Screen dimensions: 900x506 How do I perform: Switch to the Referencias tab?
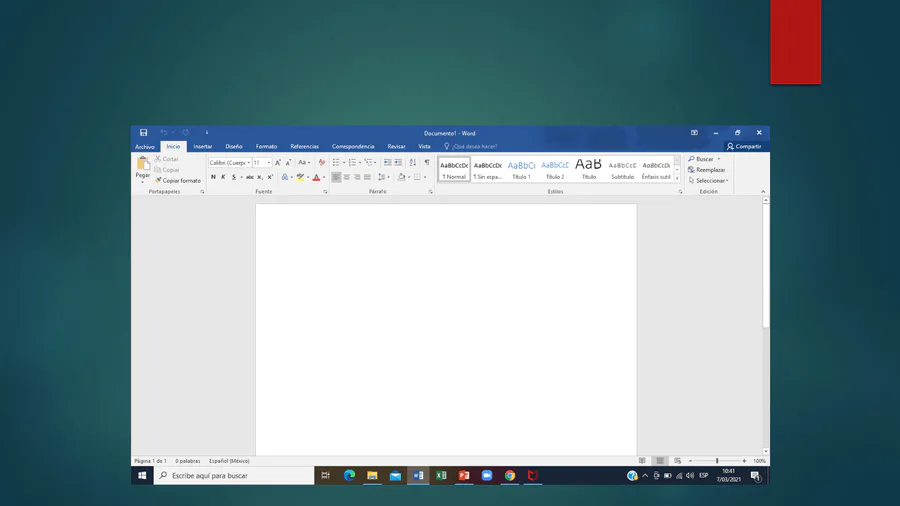point(304,146)
